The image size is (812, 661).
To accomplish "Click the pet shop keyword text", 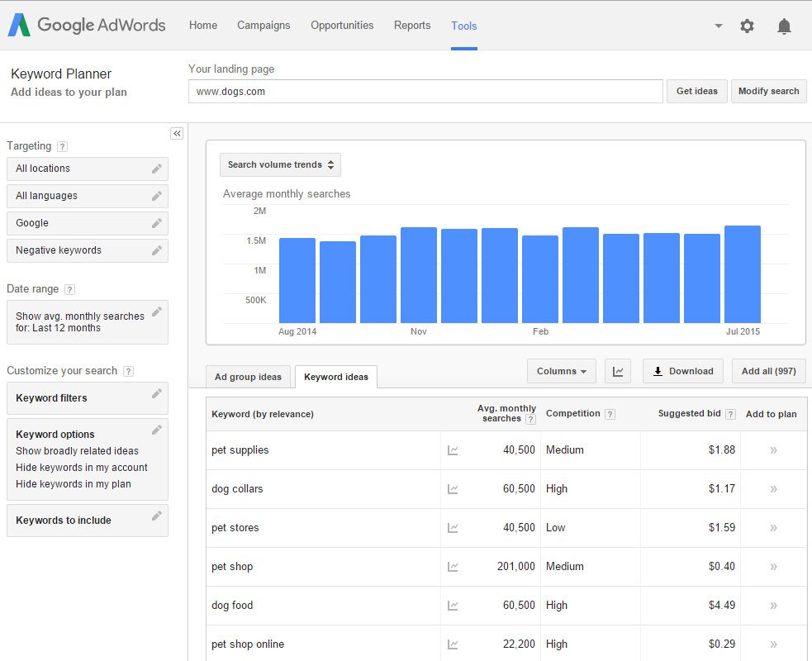I will tap(232, 567).
